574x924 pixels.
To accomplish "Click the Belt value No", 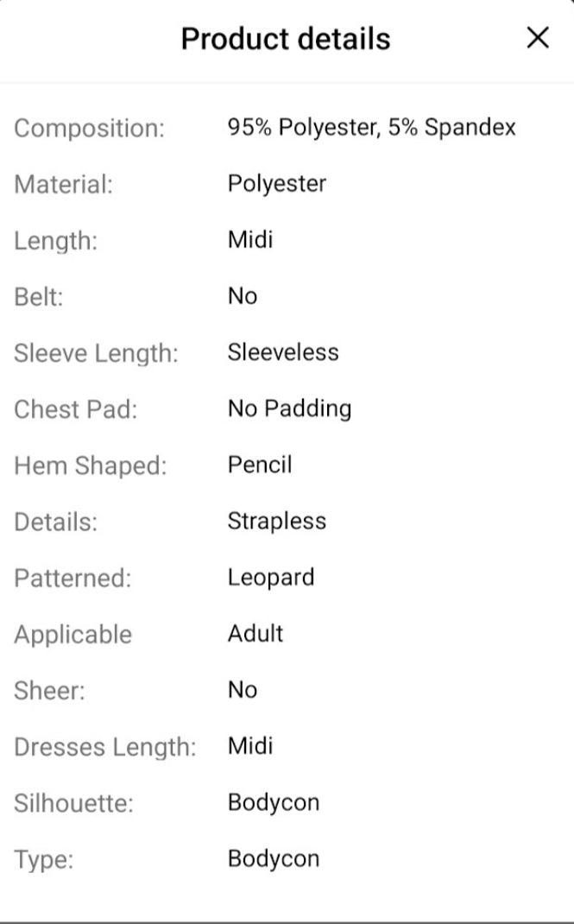I will (243, 296).
